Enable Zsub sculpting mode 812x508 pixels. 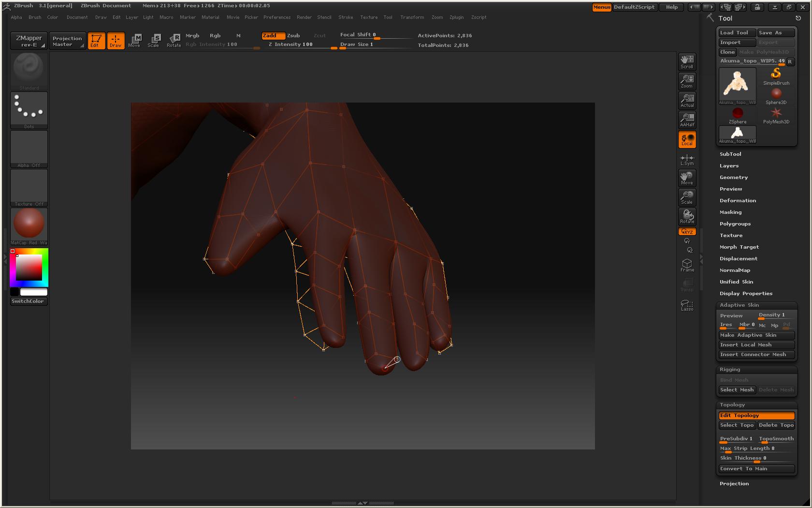click(293, 35)
